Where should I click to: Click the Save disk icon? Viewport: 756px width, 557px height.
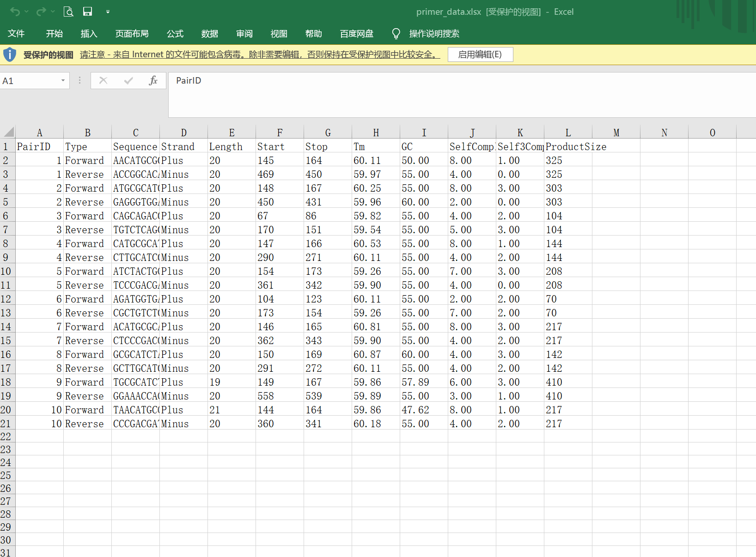87,12
